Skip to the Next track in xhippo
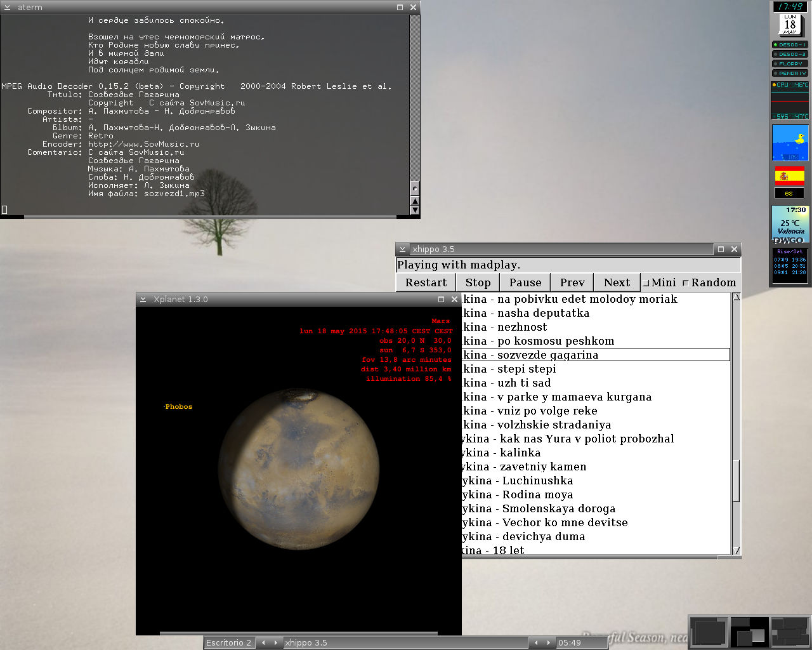 [617, 282]
